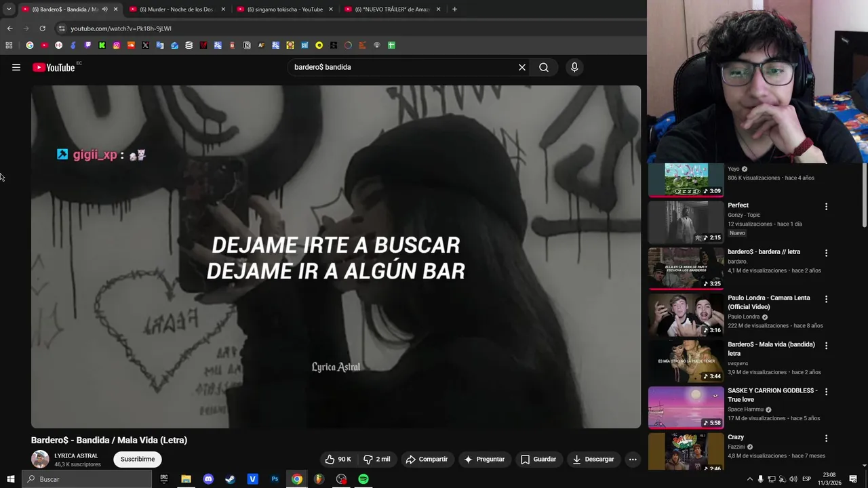Open the YouTube hamburger guide menu
The image size is (868, 488).
pyautogui.click(x=16, y=67)
